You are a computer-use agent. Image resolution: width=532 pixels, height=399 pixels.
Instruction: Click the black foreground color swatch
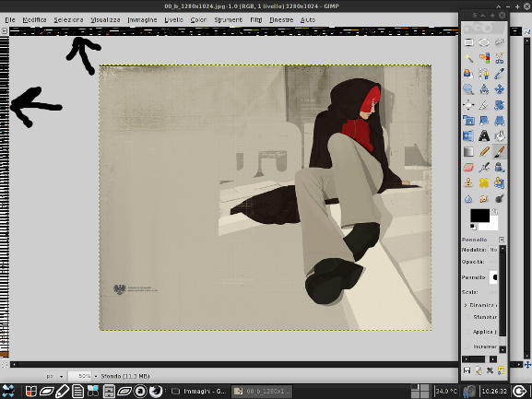click(x=479, y=216)
